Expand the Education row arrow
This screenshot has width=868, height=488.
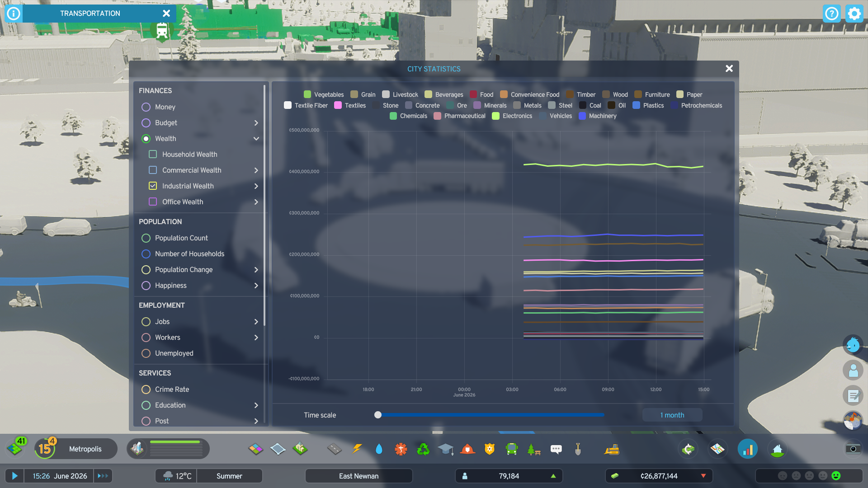click(x=256, y=405)
